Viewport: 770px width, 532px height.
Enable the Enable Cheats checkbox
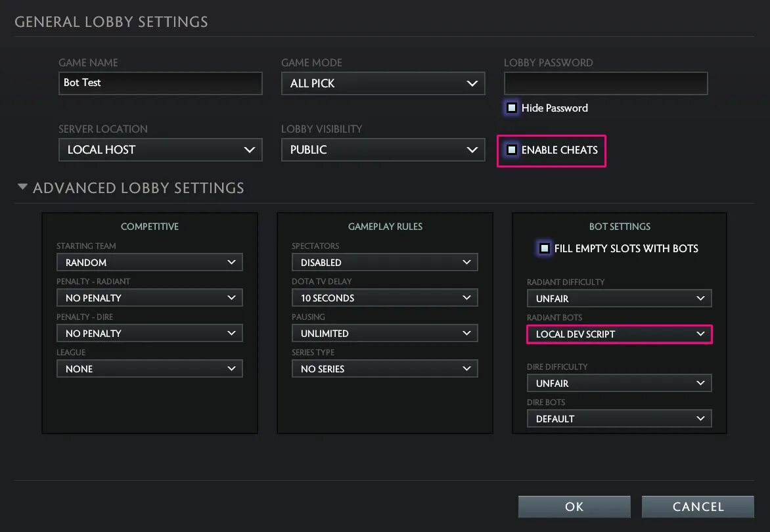click(x=512, y=150)
